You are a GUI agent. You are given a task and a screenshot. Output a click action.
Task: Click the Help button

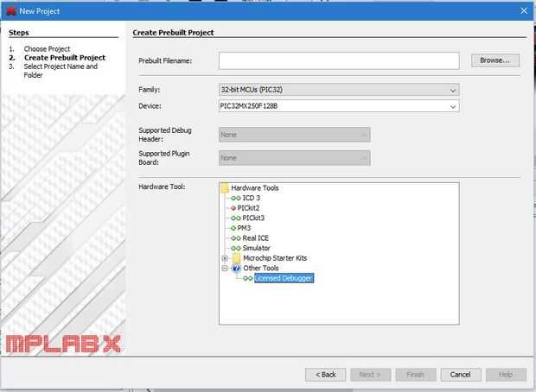[506, 375]
